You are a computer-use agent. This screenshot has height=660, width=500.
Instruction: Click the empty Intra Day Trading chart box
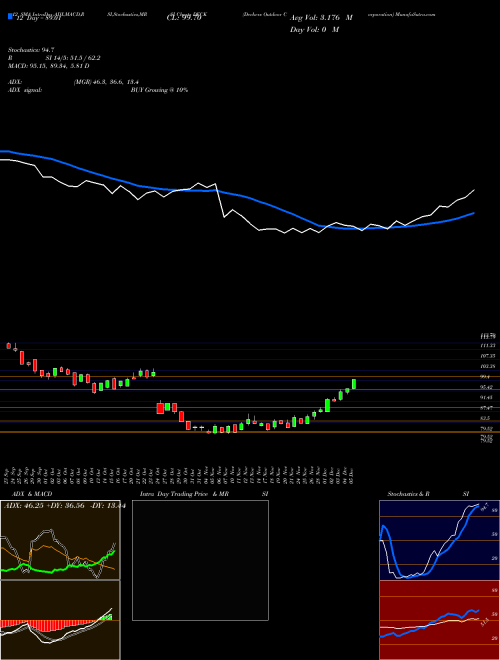200,560
